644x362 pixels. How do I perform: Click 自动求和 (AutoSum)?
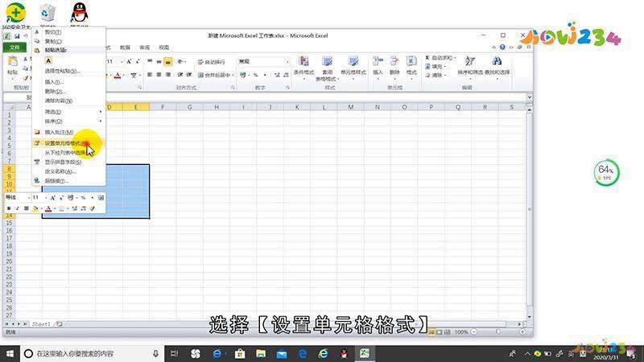coord(440,58)
